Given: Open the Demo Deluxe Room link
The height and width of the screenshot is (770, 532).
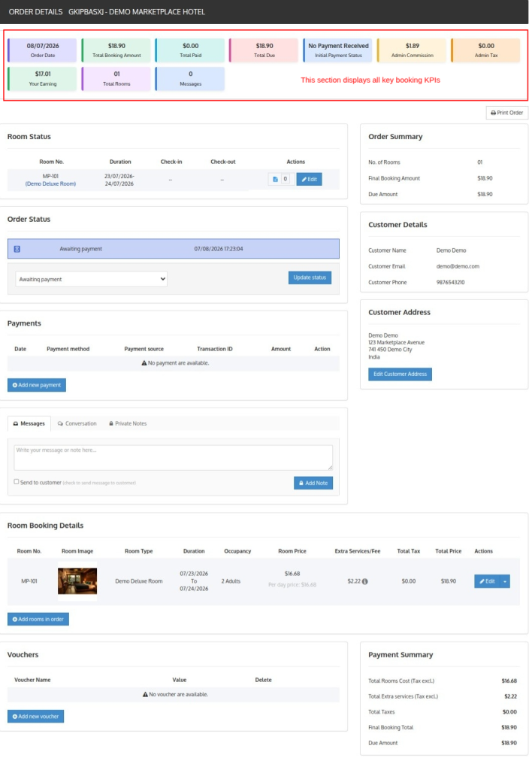Looking at the screenshot, I should [x=50, y=183].
